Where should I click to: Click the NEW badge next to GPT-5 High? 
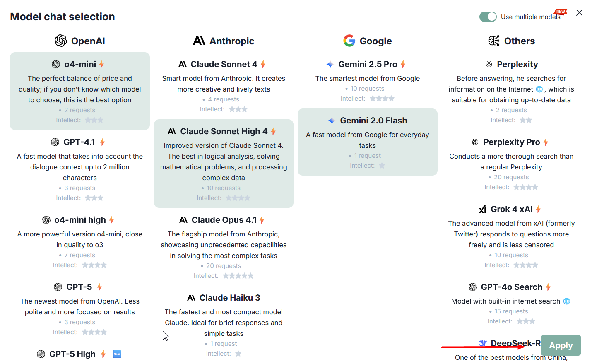[117, 354]
